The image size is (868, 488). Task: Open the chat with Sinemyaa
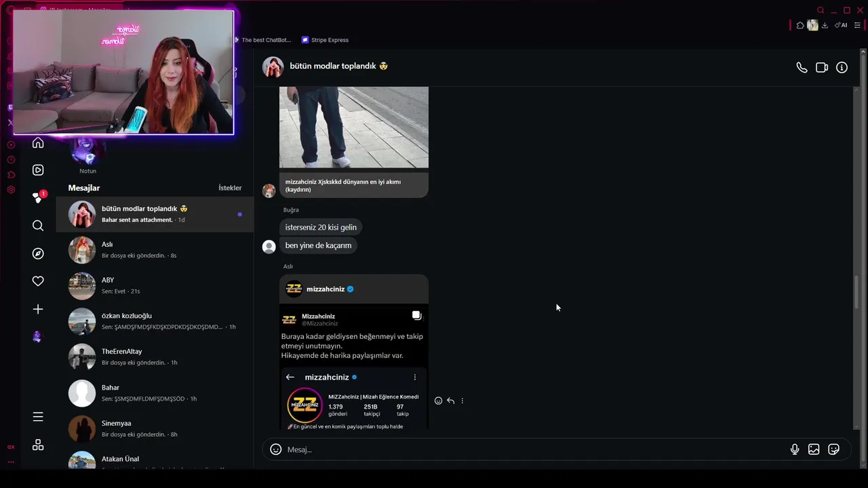pos(155,428)
